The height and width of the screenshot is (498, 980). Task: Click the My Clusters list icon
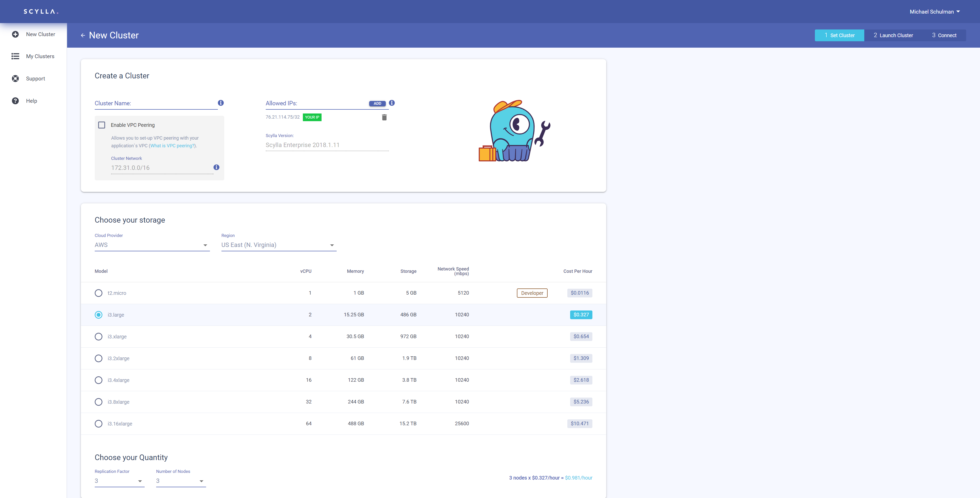pos(15,56)
